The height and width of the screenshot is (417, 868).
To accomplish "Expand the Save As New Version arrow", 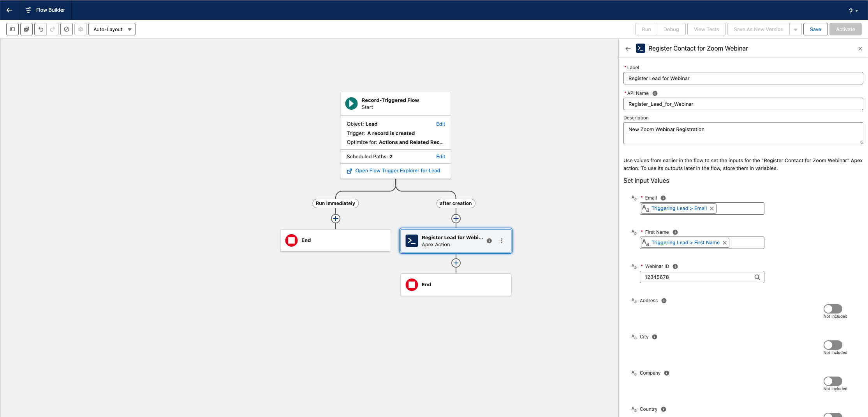I will click(796, 29).
